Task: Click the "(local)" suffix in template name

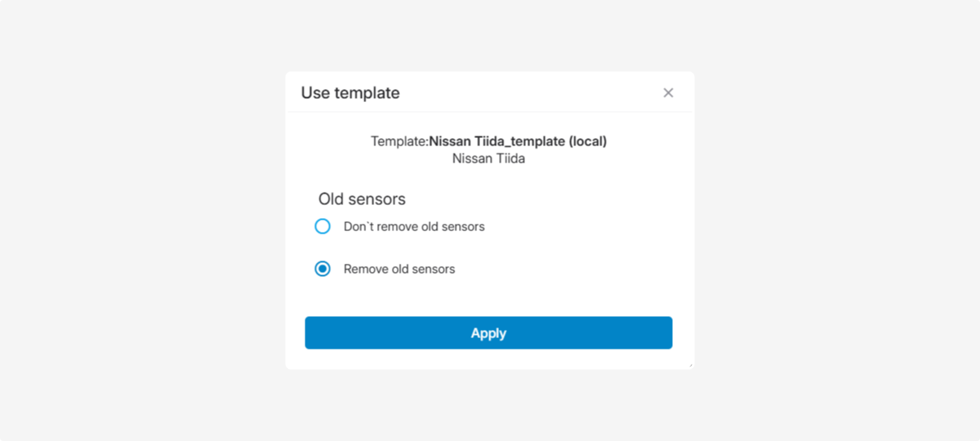Action: (x=587, y=141)
